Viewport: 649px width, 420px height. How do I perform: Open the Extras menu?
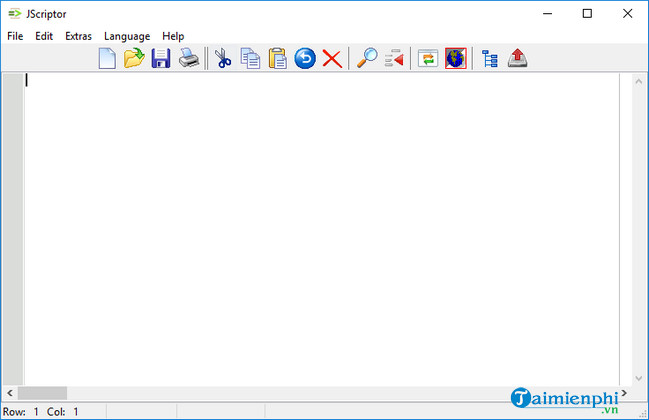coord(78,36)
